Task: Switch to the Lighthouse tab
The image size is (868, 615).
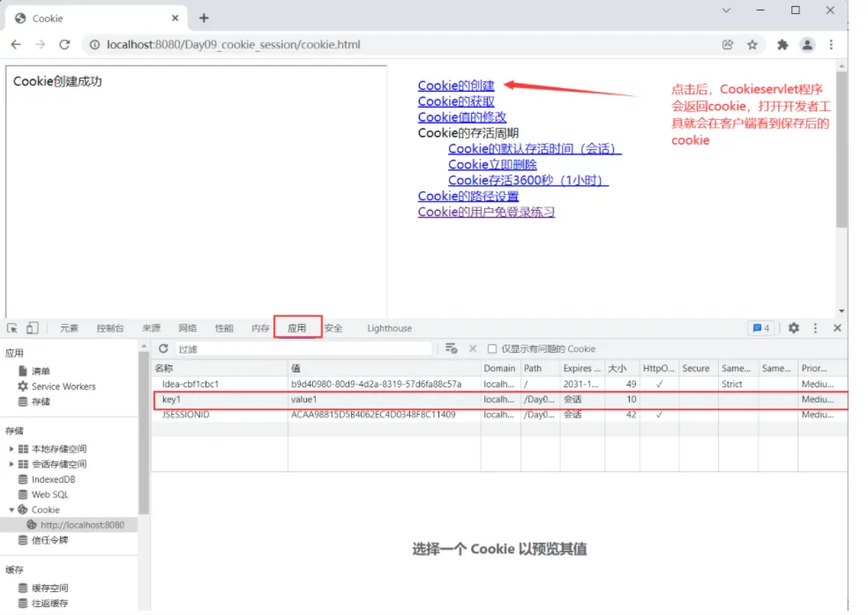Action: click(x=389, y=328)
